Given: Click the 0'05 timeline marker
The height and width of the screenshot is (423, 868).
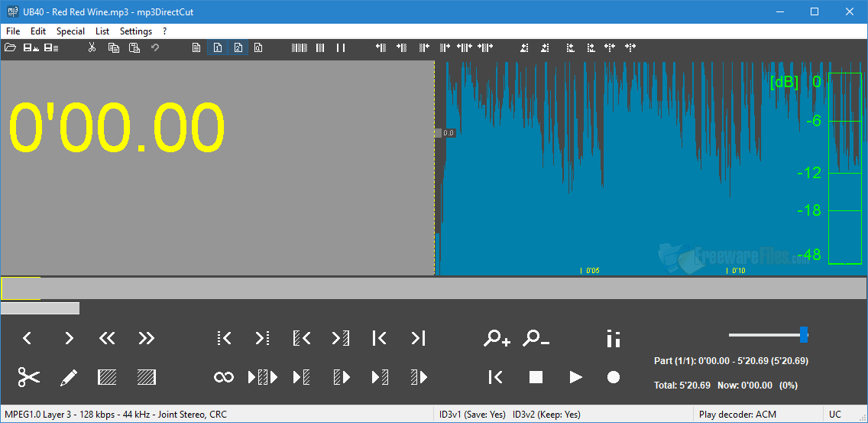Looking at the screenshot, I should coord(590,271).
